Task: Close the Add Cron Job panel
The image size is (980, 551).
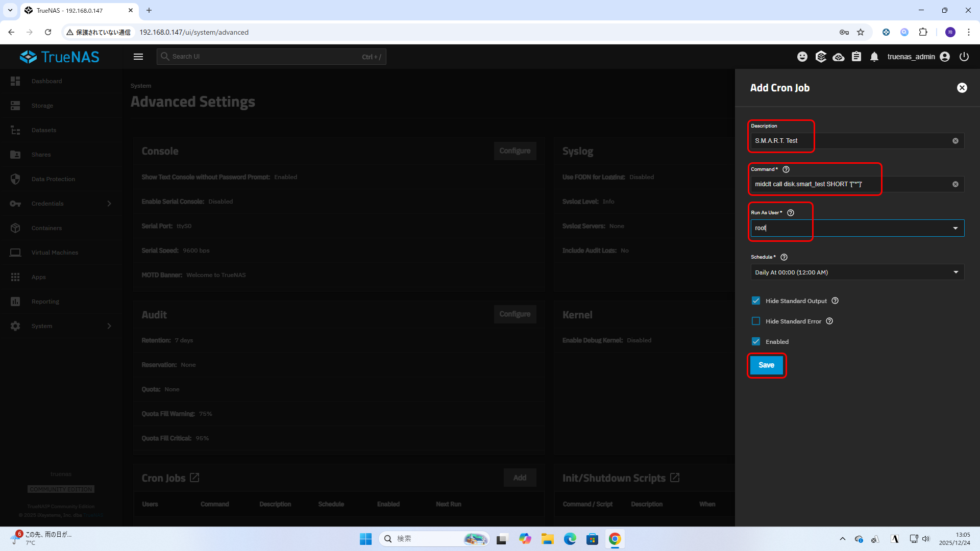Action: tap(962, 88)
